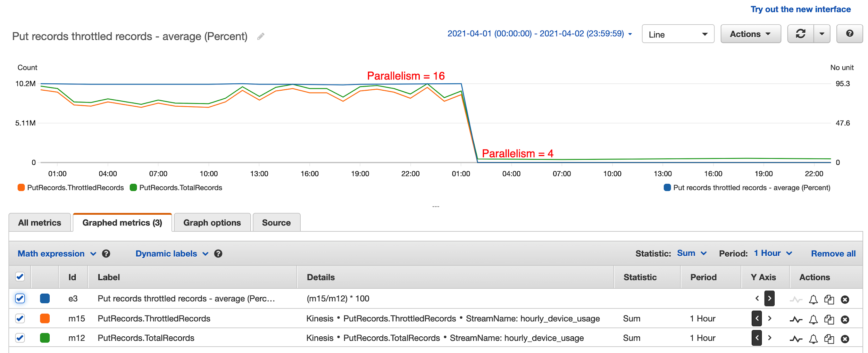Click the '1 Hour' period cell in m15 row
The height and width of the screenshot is (353, 868).
(703, 318)
